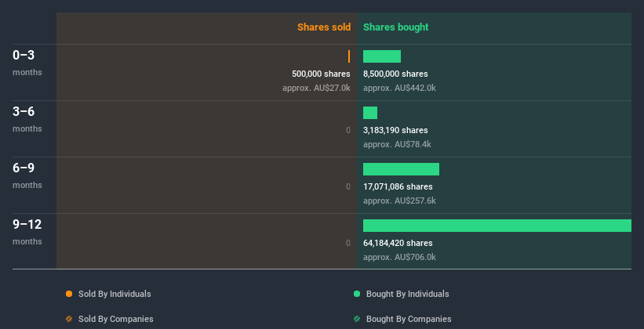Click the 9–12 months row label

click(x=27, y=232)
